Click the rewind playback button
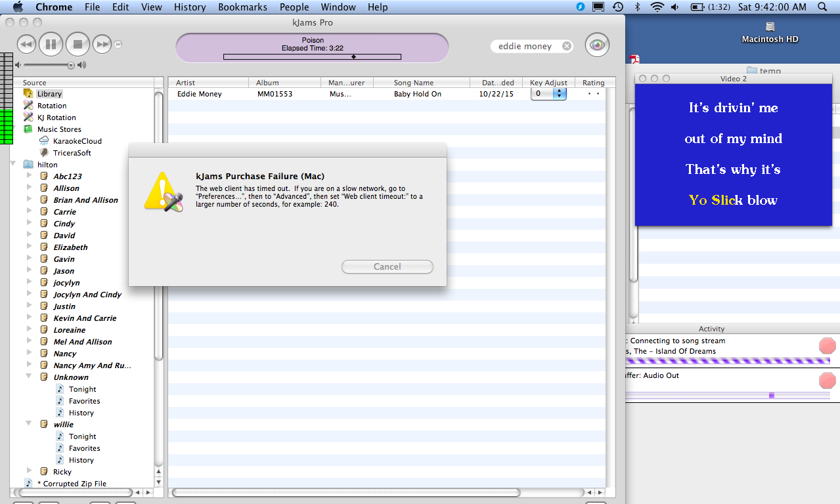The image size is (840, 504). click(26, 45)
